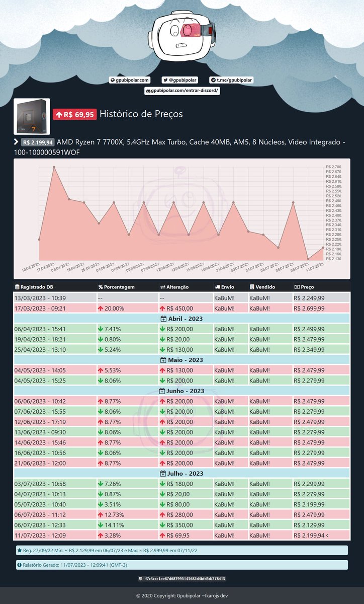
Task: Open the gpubipolar.com website link
Action: [130, 80]
